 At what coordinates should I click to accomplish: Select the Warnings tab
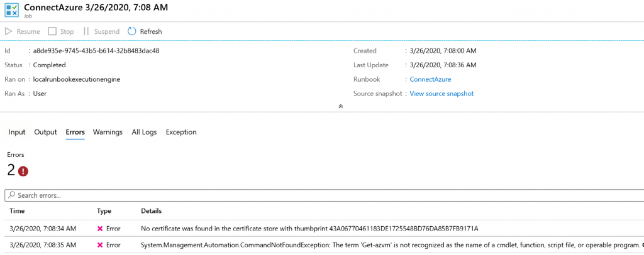108,133
